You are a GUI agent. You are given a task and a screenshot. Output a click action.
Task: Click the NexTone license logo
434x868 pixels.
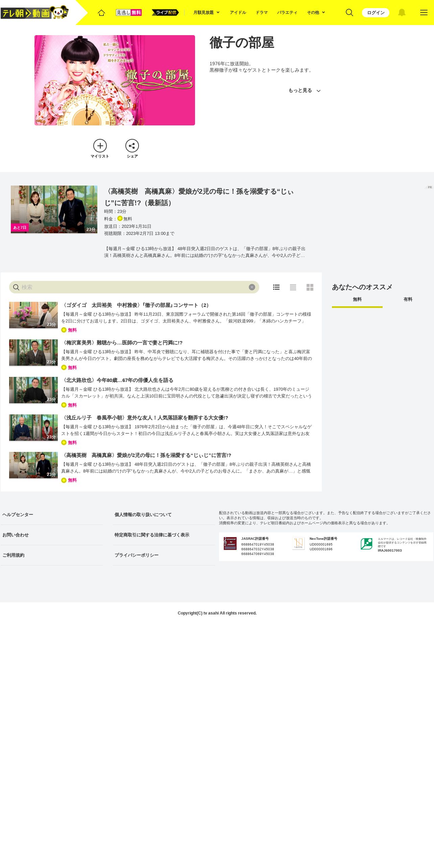pos(298,544)
